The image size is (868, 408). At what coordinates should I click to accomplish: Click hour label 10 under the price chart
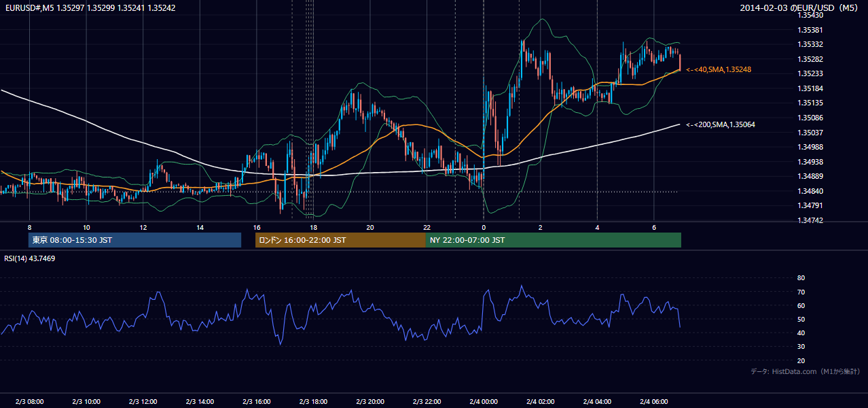86,227
